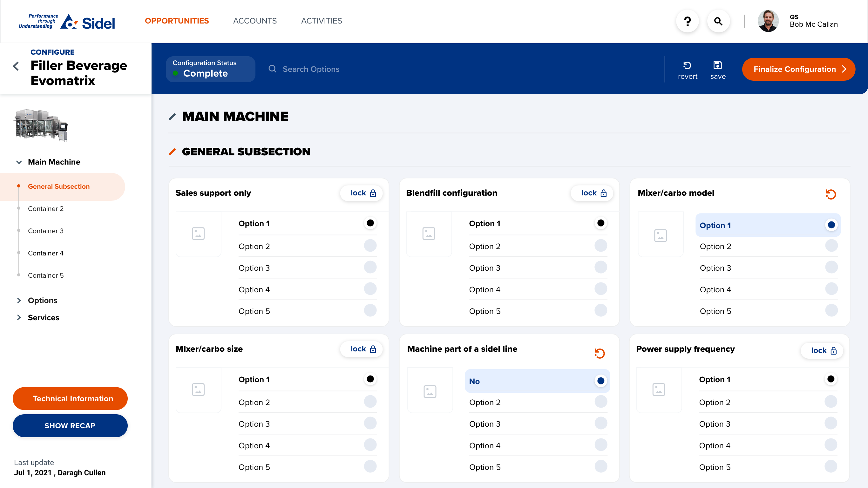Open Bob Mc Callan profile avatar
The width and height of the screenshot is (868, 488).
pyautogui.click(x=768, y=21)
